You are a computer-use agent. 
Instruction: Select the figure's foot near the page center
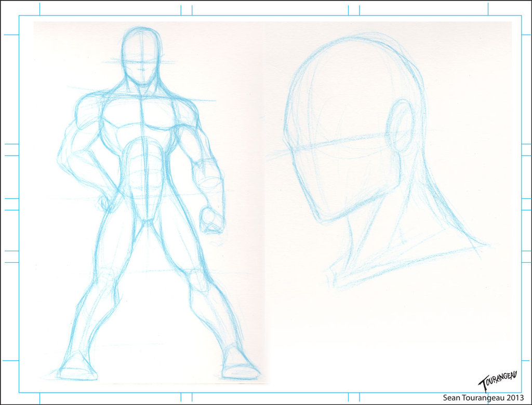pos(239,368)
